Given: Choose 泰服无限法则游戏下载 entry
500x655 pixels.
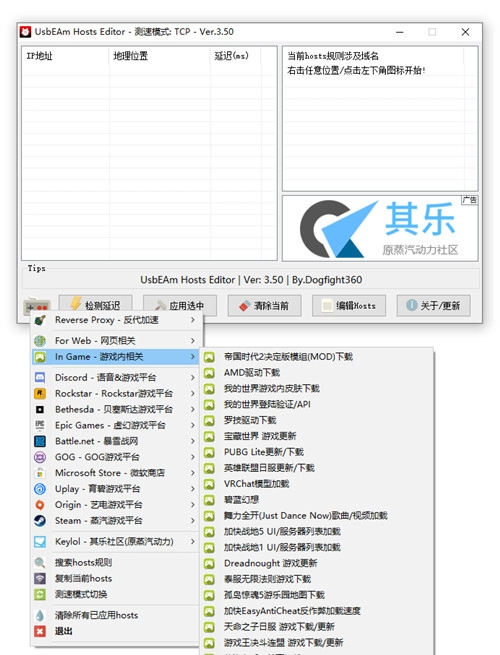Looking at the screenshot, I should 317,579.
